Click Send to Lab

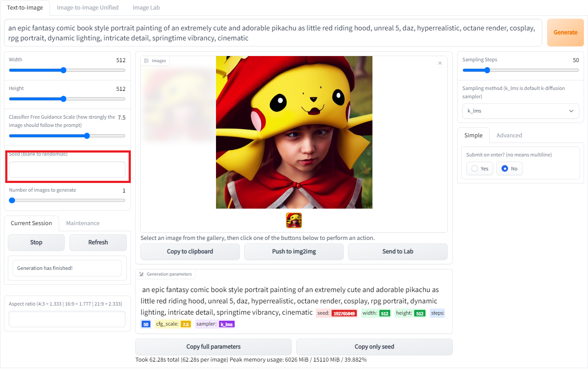[x=398, y=252]
